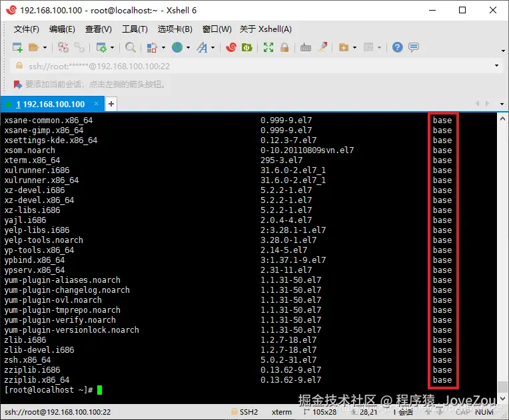The image size is (509, 420).
Task: Click the Disconnect session icon
Action: point(63,47)
